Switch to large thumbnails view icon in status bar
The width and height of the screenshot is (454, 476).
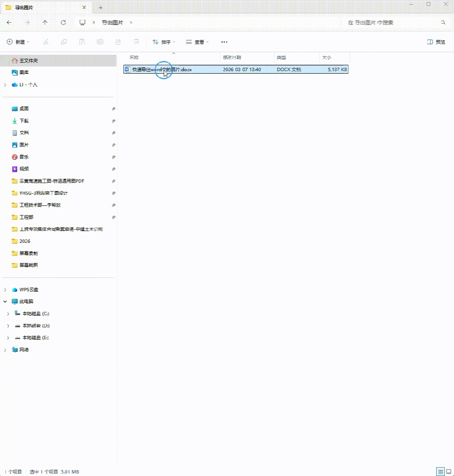tap(449, 472)
